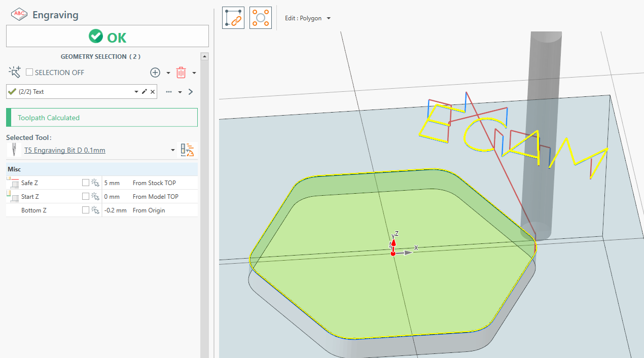Viewport: 644px width, 358px height.
Task: Open the three-dots more options menu
Action: [169, 92]
